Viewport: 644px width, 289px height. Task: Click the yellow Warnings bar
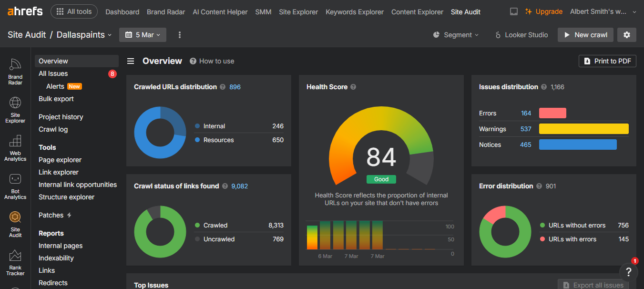[584, 129]
